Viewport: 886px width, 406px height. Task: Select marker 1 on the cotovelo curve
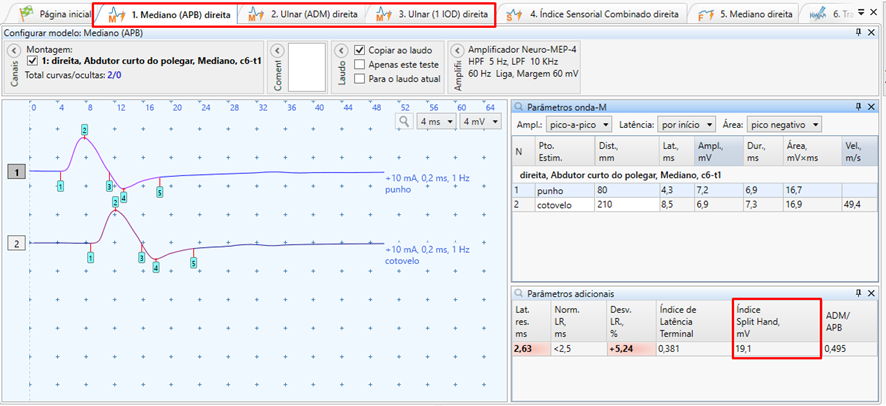coord(90,257)
